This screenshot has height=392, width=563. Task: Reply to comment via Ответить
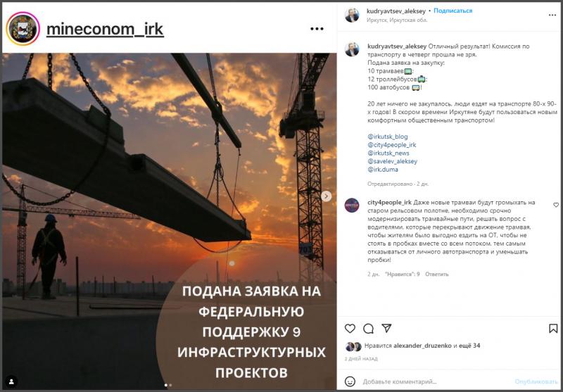click(437, 274)
